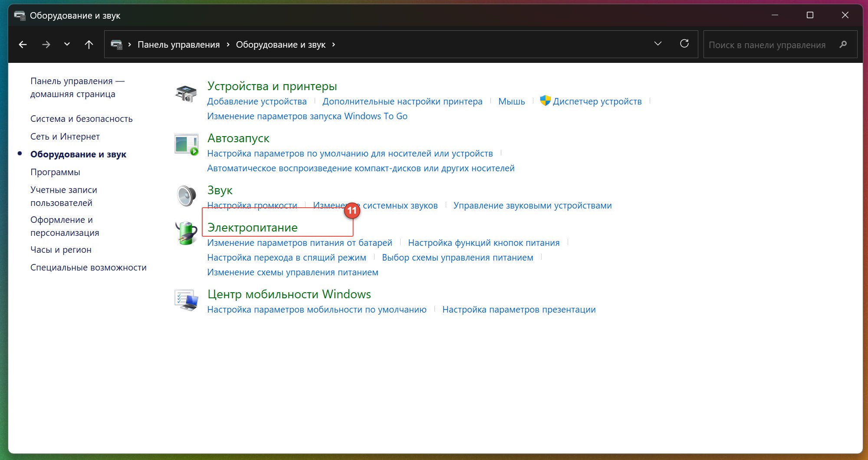Open Учетные записи пользователей in sidebar

tap(64, 196)
